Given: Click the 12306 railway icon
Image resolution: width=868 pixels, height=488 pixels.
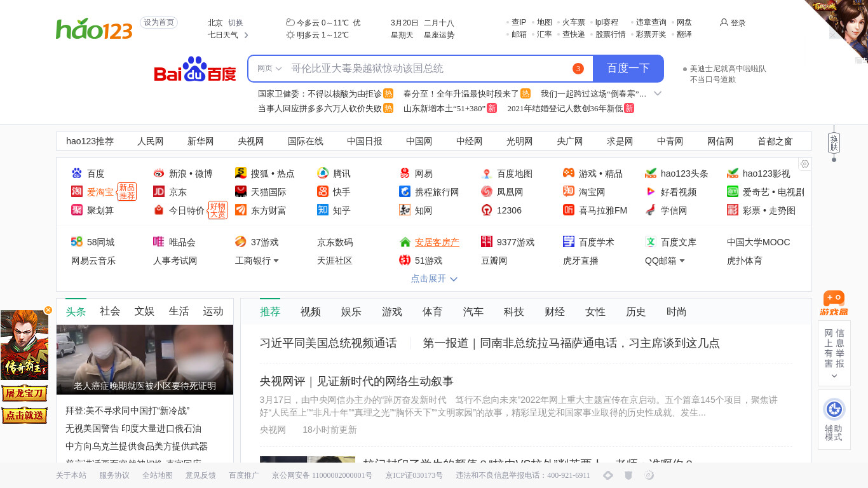Looking at the screenshot, I should pyautogui.click(x=487, y=210).
